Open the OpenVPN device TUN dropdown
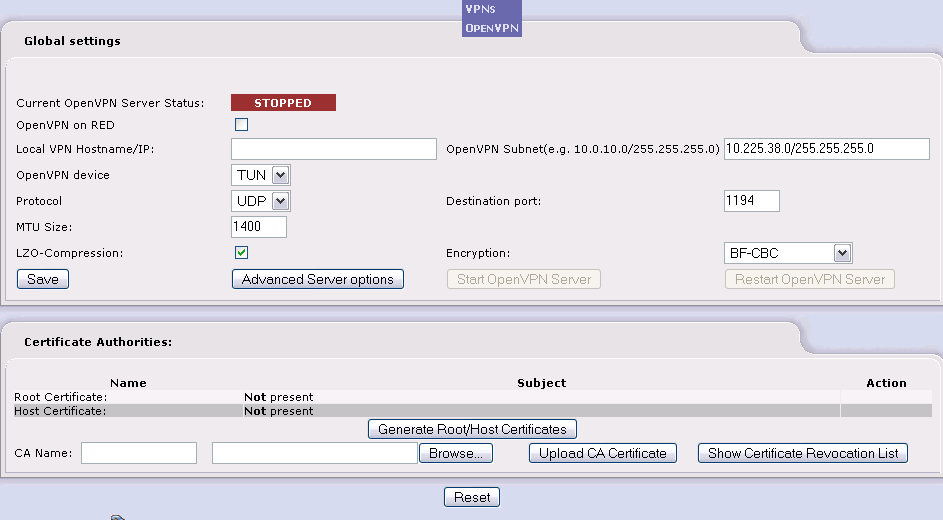Image resolution: width=943 pixels, height=520 pixels. pos(260,175)
